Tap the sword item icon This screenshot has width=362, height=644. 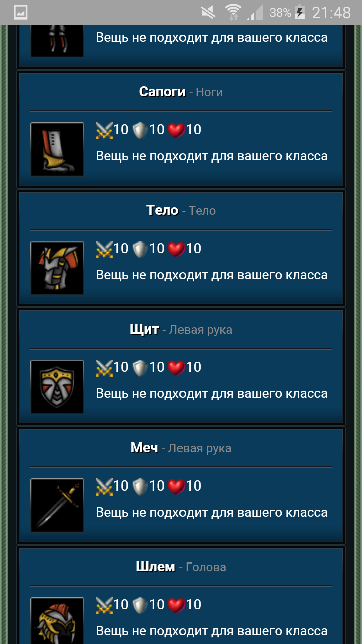pyautogui.click(x=57, y=506)
